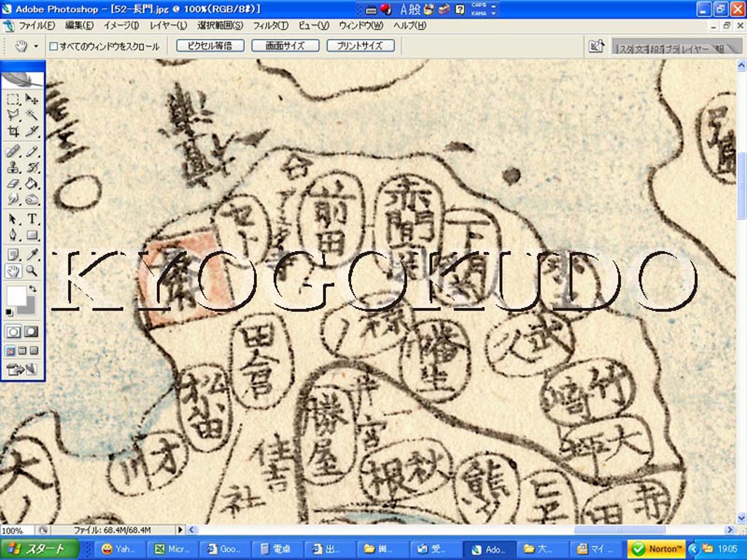Image resolution: width=747 pixels, height=560 pixels.
Task: Click vertical scrollbar down arrow
Action: click(x=741, y=518)
